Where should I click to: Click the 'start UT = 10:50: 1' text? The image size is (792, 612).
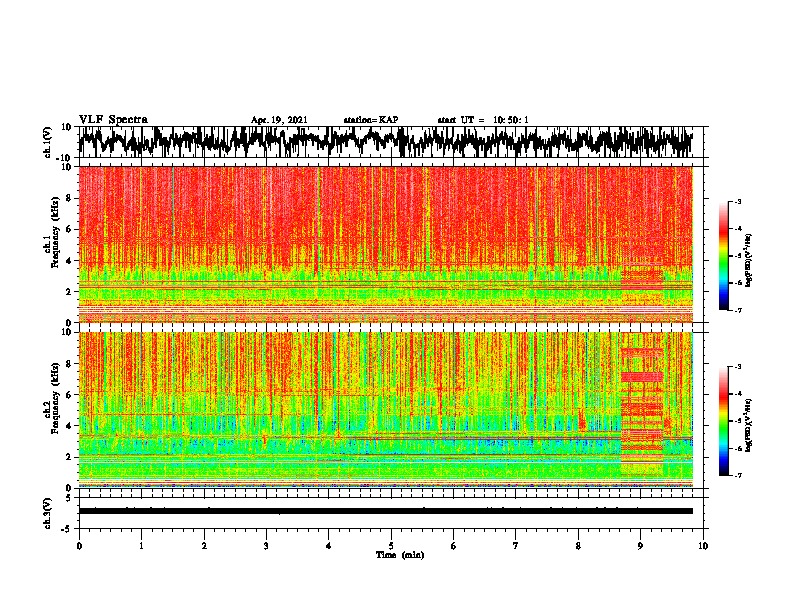(483, 120)
